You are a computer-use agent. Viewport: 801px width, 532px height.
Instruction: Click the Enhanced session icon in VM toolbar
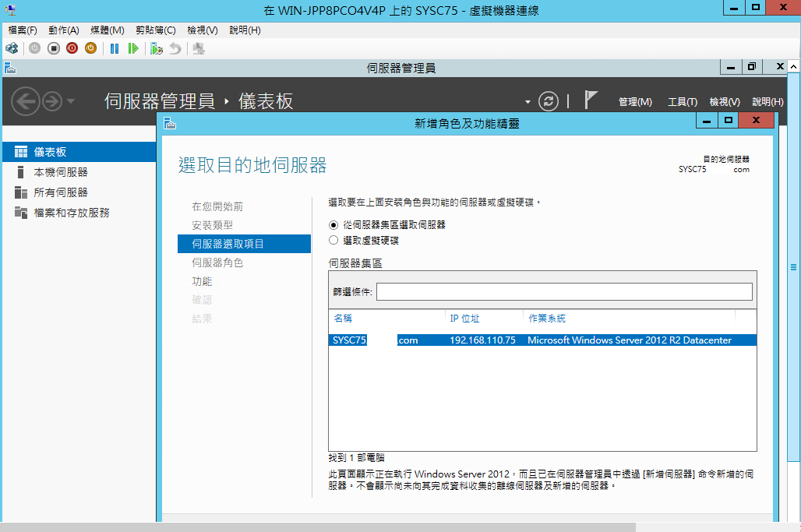[199, 48]
